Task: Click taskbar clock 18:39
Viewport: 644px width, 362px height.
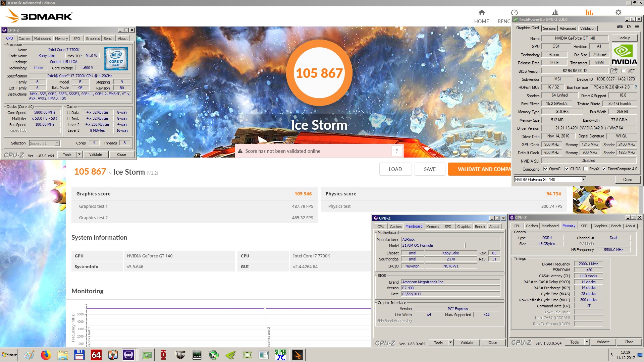Action: click(x=625, y=352)
